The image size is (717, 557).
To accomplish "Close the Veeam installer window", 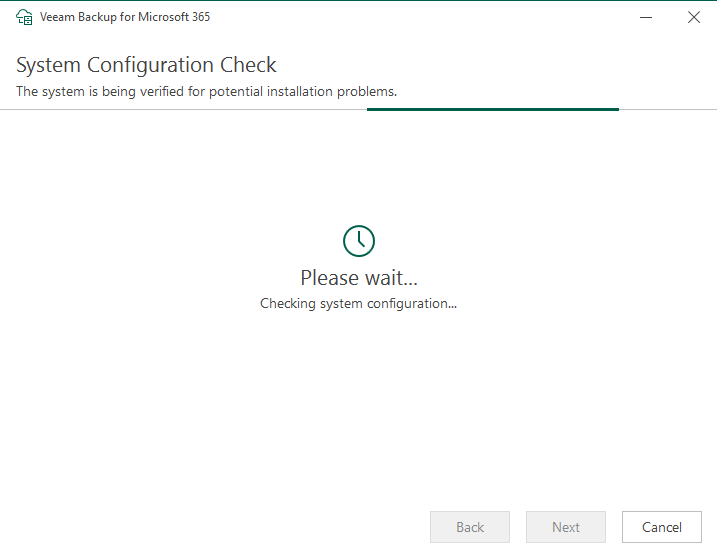I will pyautogui.click(x=694, y=17).
